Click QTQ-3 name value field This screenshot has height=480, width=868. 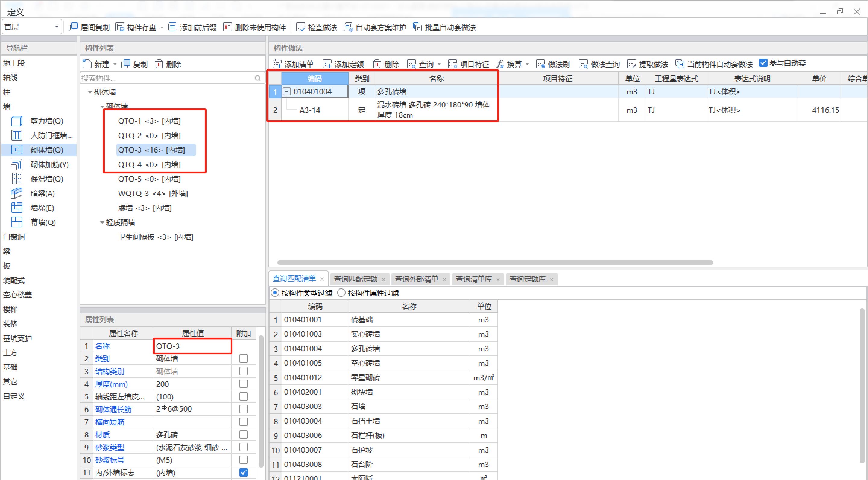[193, 346]
